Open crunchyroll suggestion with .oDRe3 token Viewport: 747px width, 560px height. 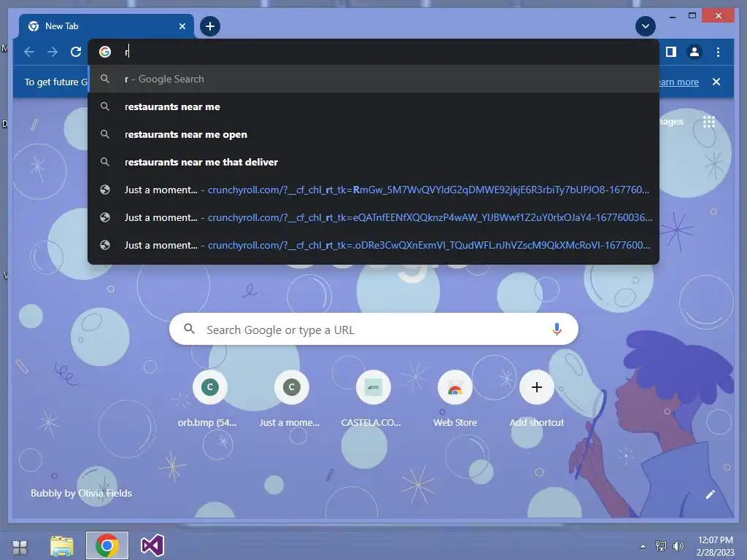pos(373,245)
